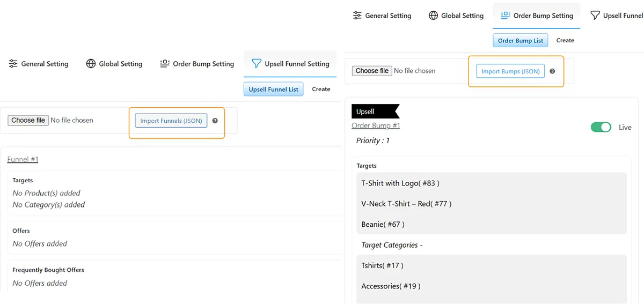Click 'Priority : 1' text
644x304 pixels.
click(x=373, y=140)
